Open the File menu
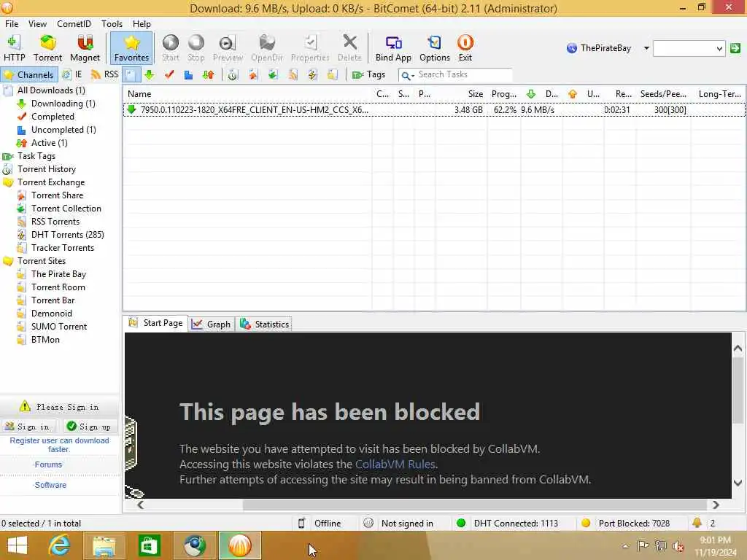Image resolution: width=747 pixels, height=560 pixels. click(x=12, y=24)
